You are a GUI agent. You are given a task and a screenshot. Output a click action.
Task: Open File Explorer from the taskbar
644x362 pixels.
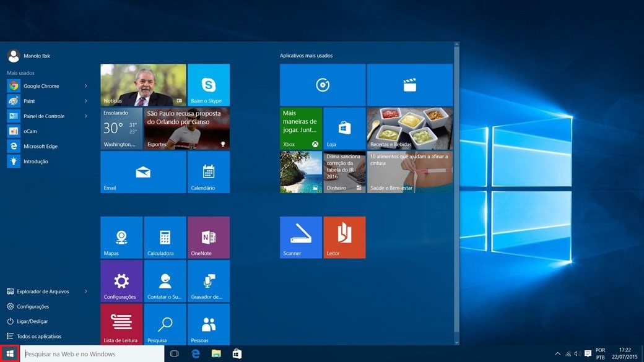[216, 354]
